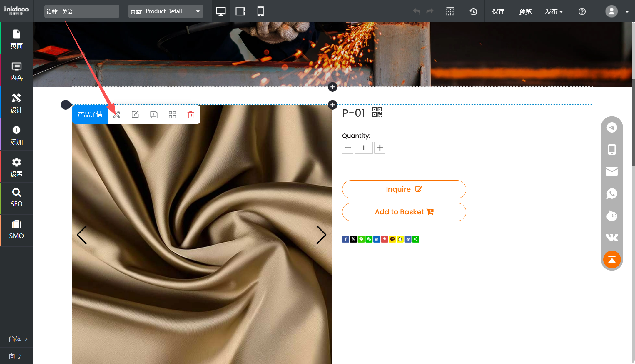Click the Add to Basket button
Image resolution: width=635 pixels, height=364 pixels.
click(x=404, y=212)
